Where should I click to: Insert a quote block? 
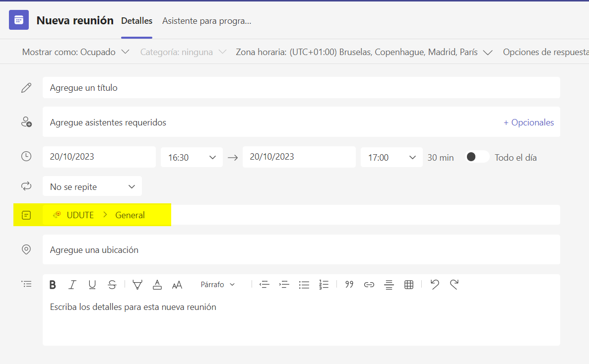tap(349, 285)
